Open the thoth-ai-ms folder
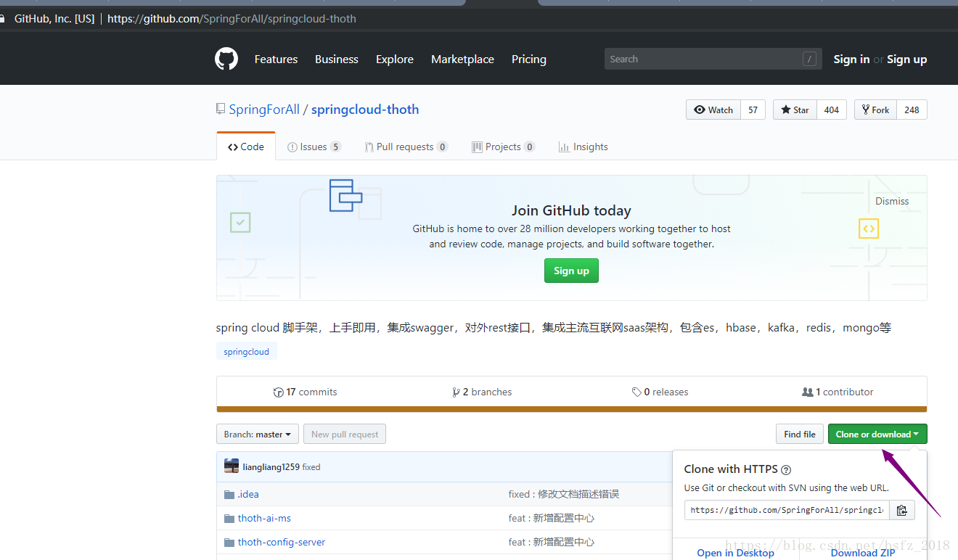Image resolution: width=958 pixels, height=560 pixels. tap(264, 519)
